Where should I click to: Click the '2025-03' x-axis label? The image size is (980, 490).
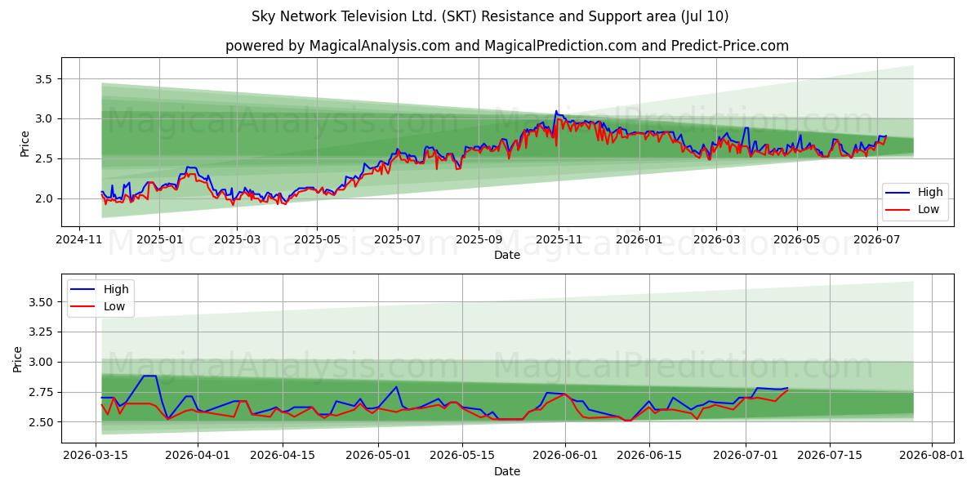(237, 241)
